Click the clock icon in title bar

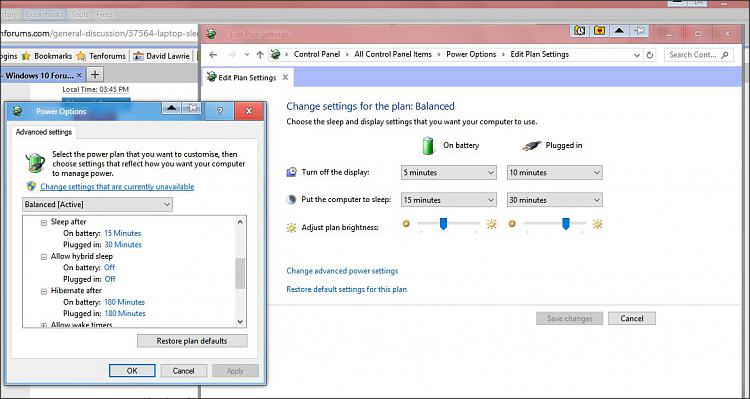pos(580,31)
